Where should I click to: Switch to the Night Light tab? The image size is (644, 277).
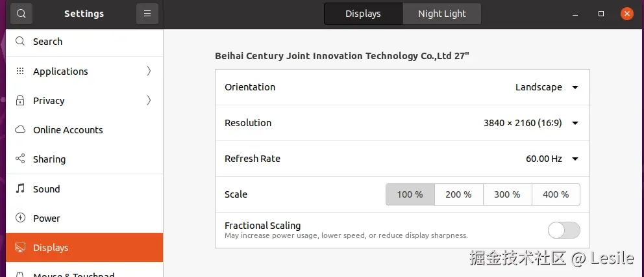click(441, 14)
